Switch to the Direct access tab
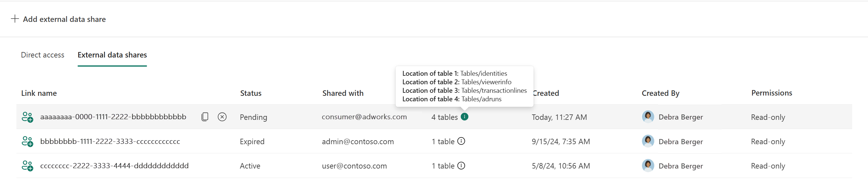This screenshot has height=181, width=868. pos(43,55)
